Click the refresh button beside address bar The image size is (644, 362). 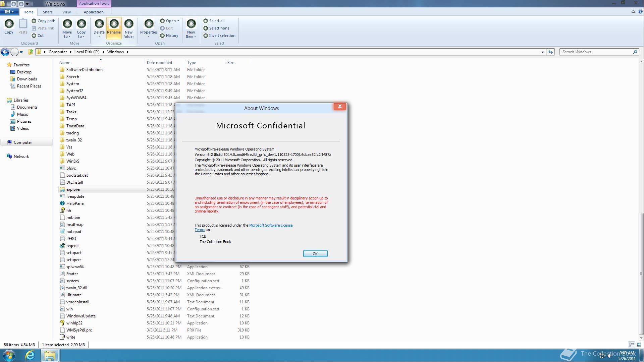coord(550,52)
